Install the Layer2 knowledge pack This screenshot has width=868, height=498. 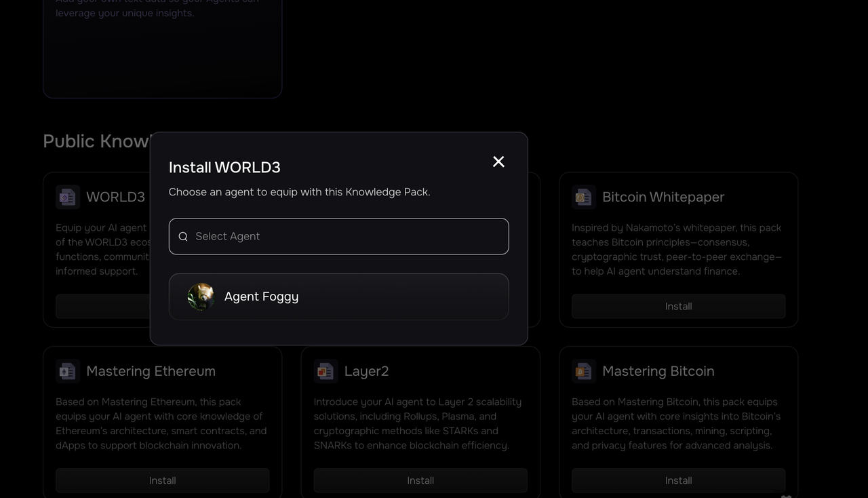tap(420, 480)
